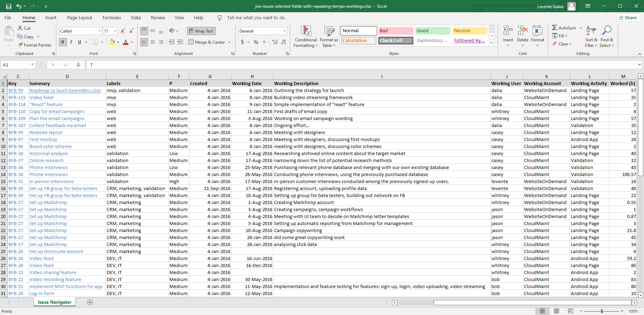The height and width of the screenshot is (315, 644).
Task: Apply right text alignment
Action: 161,42
